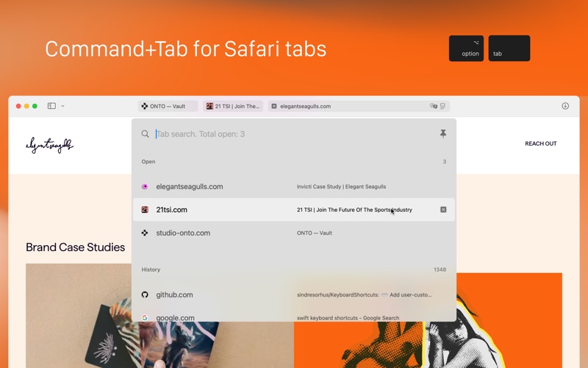Select the 21tsi.com open tab row
Viewport: 588px width, 368px height.
tap(294, 210)
